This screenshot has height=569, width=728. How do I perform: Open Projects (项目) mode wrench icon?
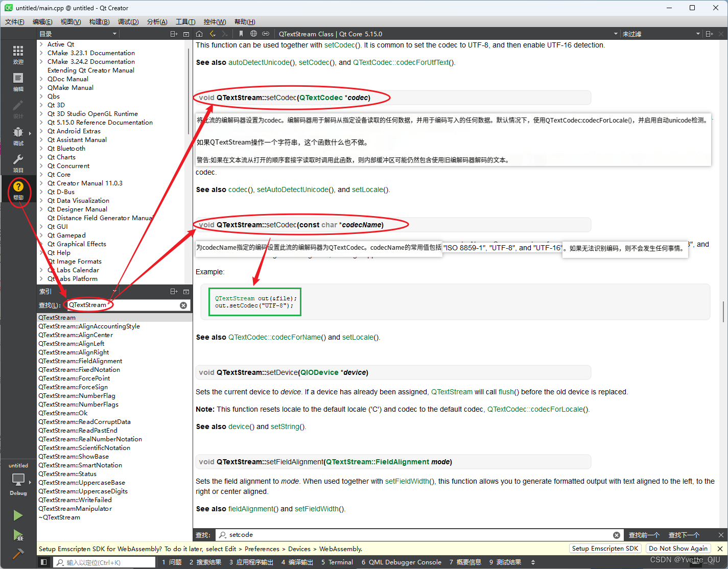click(x=18, y=163)
